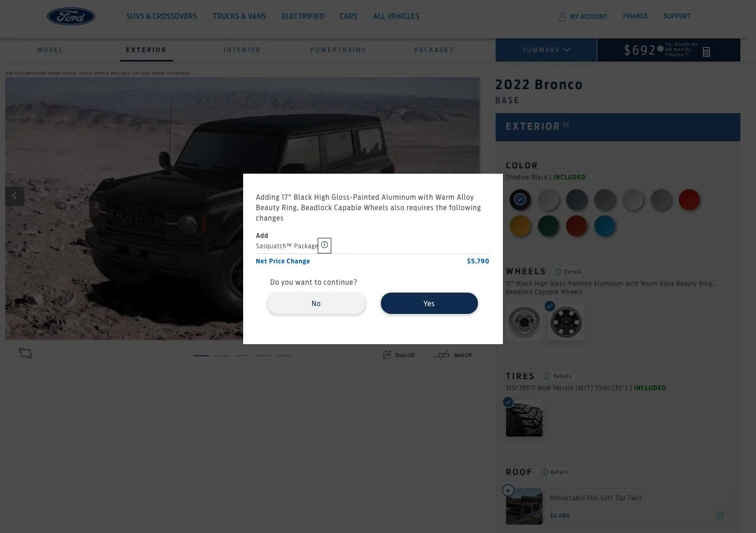Go to the Exterior tab
The image size is (756, 533).
click(x=146, y=50)
